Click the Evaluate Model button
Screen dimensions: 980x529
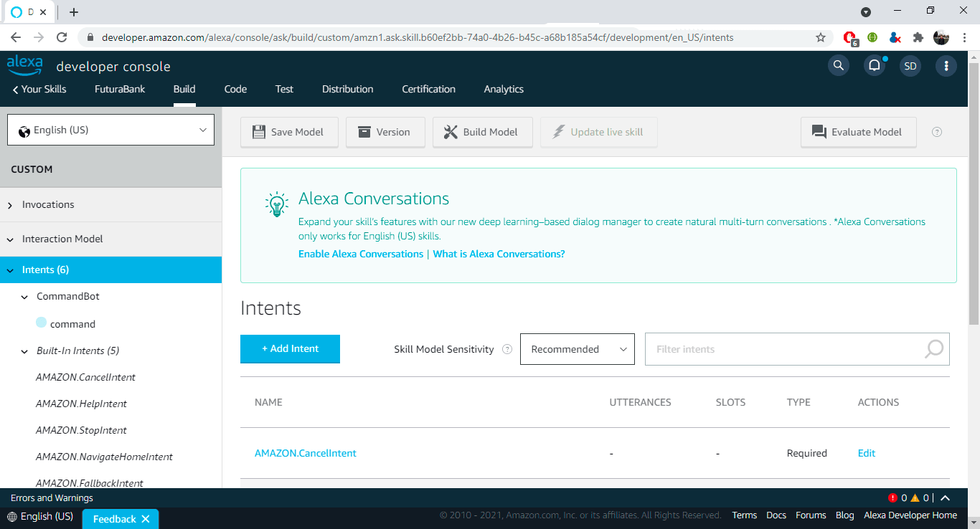click(x=858, y=132)
